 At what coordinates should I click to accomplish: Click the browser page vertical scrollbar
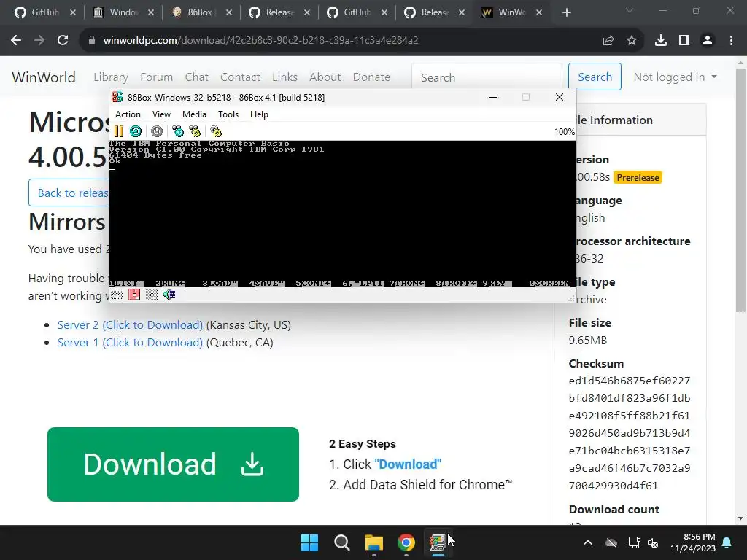[x=740, y=190]
